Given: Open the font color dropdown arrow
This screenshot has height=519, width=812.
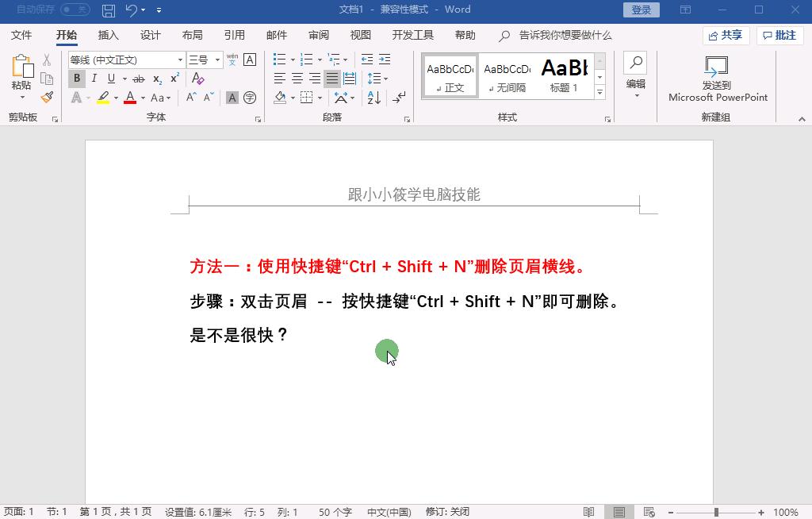Looking at the screenshot, I should coord(143,98).
